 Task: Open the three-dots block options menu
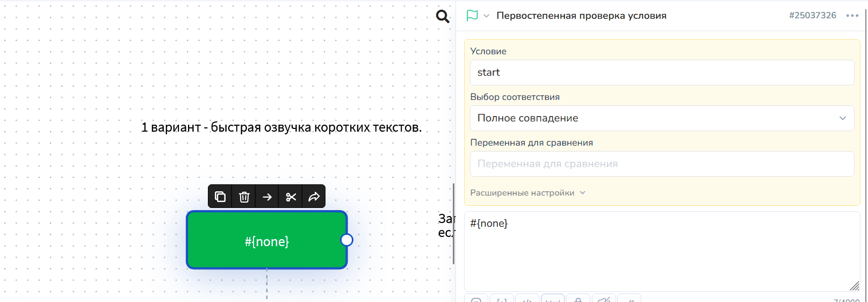point(852,16)
